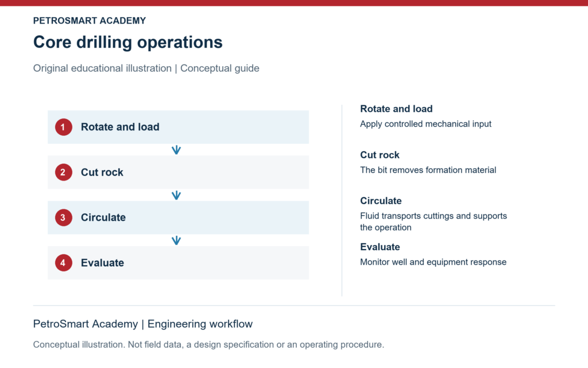588x368 pixels.
Task: Click the red number 1 badge
Action: [x=63, y=127]
